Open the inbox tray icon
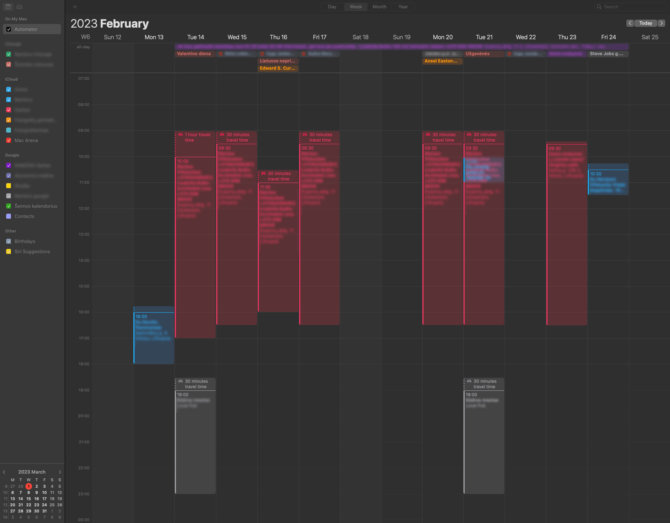This screenshot has width=670, height=523. coord(19,6)
